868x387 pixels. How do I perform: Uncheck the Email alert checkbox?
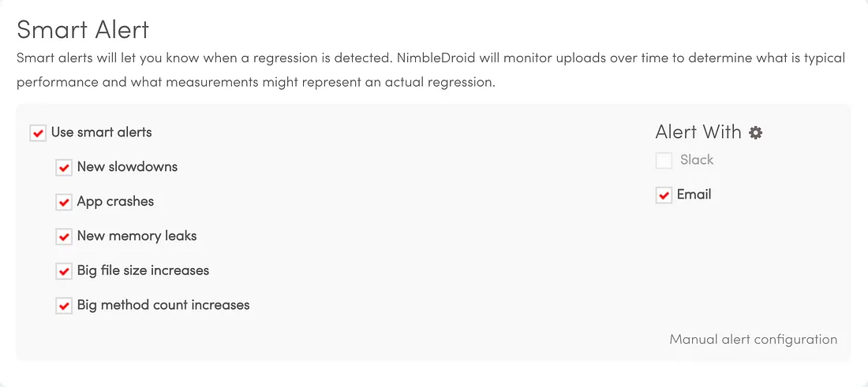coord(664,195)
